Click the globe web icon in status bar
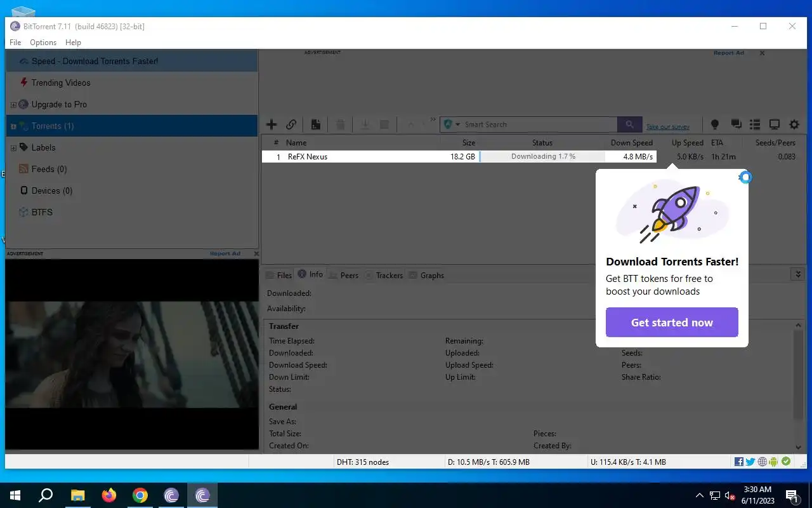The height and width of the screenshot is (508, 812). pos(763,462)
